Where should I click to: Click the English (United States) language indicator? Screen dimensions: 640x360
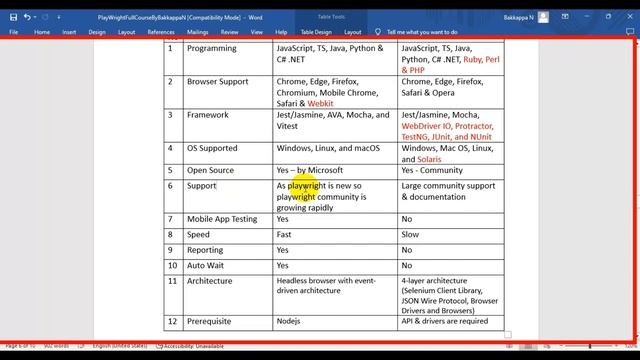pyautogui.click(x=120, y=346)
